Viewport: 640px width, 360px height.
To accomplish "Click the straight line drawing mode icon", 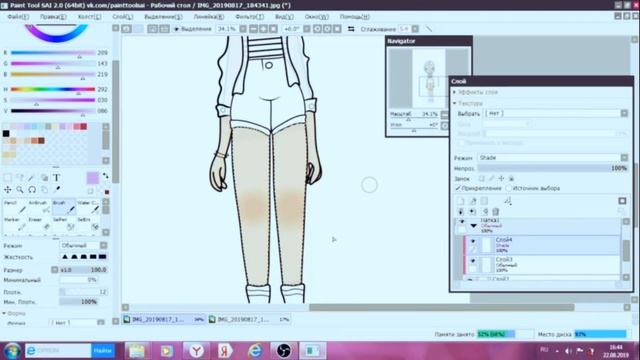I will point(429,29).
